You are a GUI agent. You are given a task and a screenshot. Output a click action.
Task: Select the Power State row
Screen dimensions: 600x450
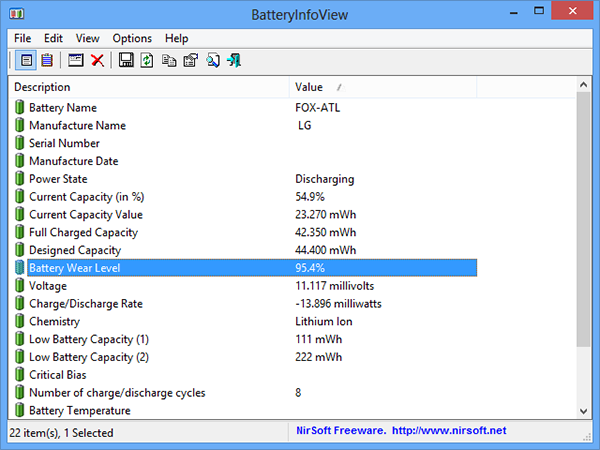point(243,179)
